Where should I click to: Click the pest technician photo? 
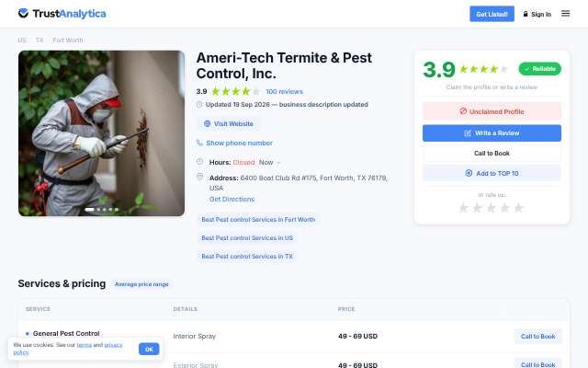coord(101,133)
